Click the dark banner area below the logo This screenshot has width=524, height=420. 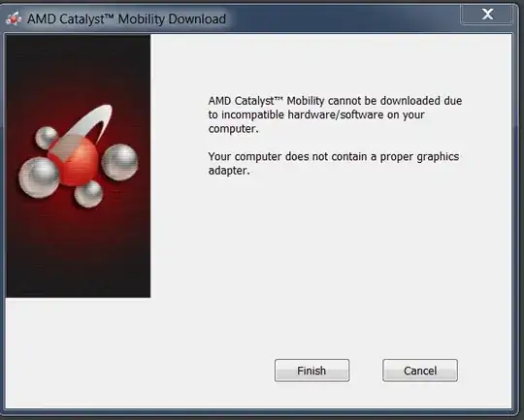point(79,254)
